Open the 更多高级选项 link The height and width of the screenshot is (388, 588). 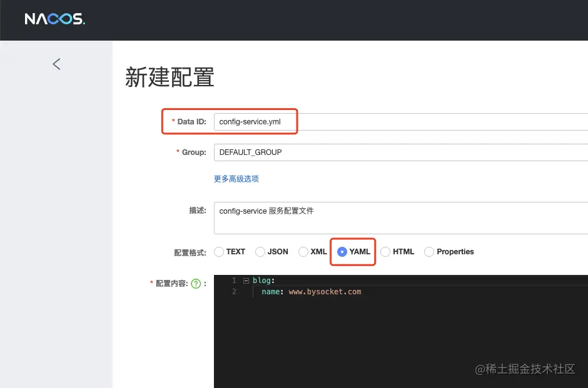tap(236, 179)
